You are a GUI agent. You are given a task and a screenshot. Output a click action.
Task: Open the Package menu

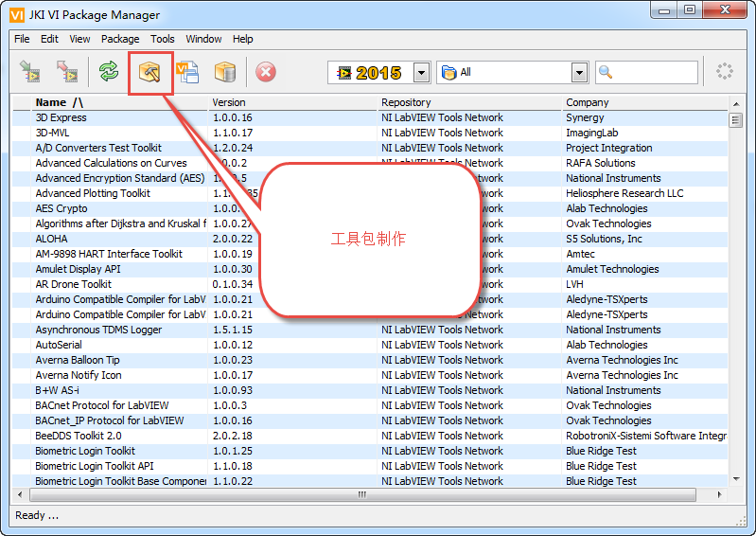[x=120, y=39]
